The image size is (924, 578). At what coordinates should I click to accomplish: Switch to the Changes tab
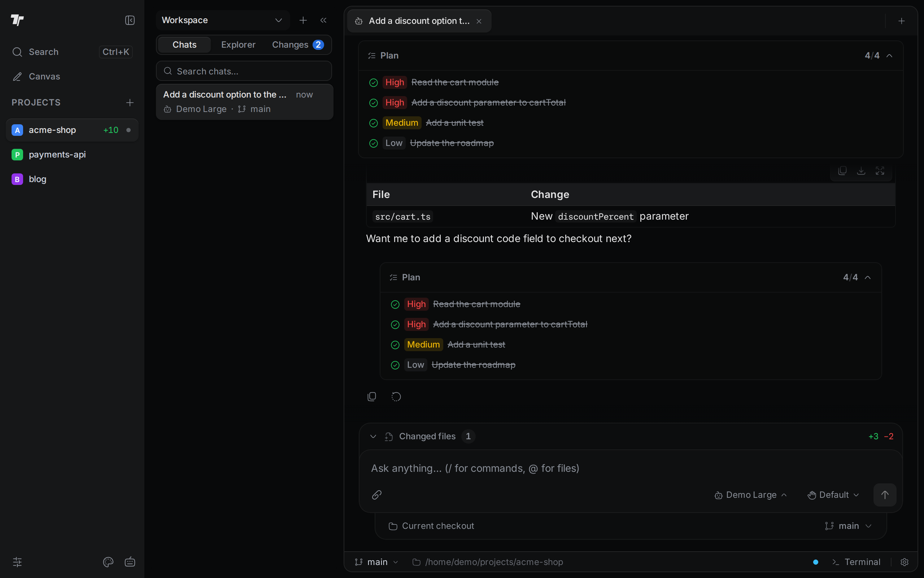tap(298, 45)
